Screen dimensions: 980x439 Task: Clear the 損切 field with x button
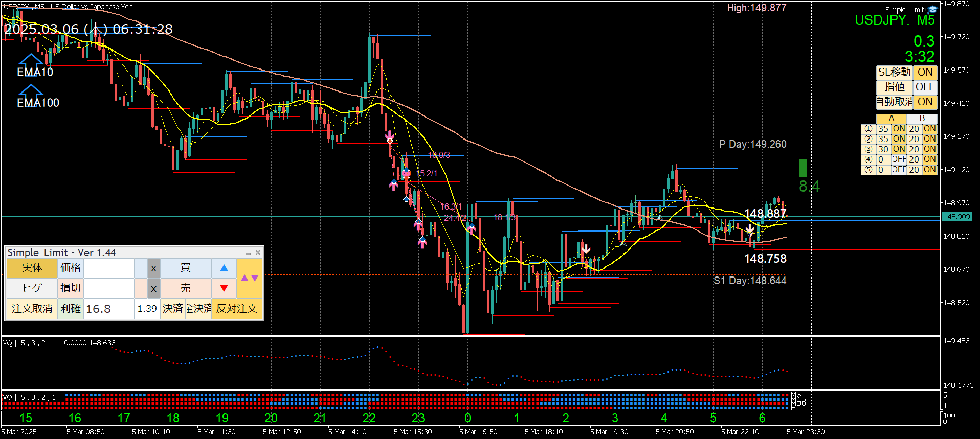[x=153, y=288]
